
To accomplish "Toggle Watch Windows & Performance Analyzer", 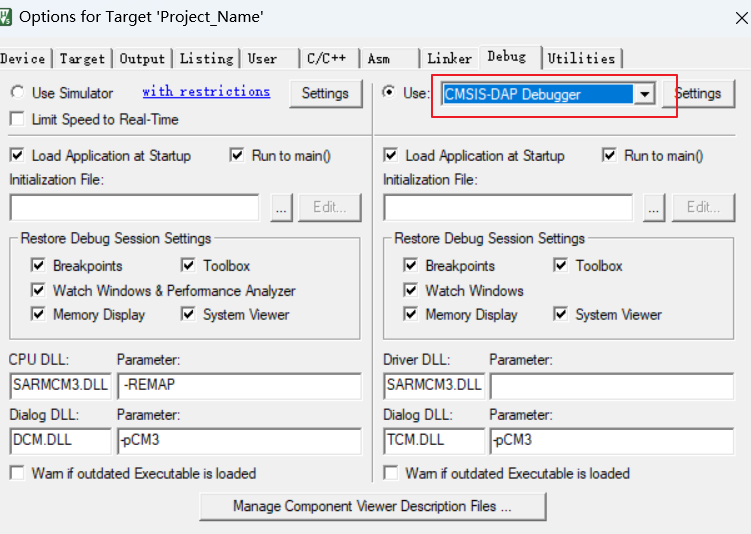I will [38, 290].
